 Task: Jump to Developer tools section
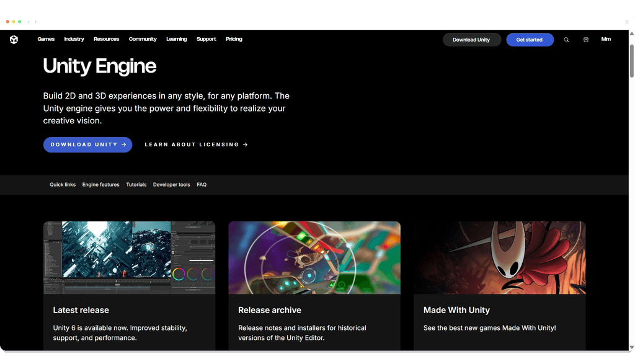[x=171, y=185]
